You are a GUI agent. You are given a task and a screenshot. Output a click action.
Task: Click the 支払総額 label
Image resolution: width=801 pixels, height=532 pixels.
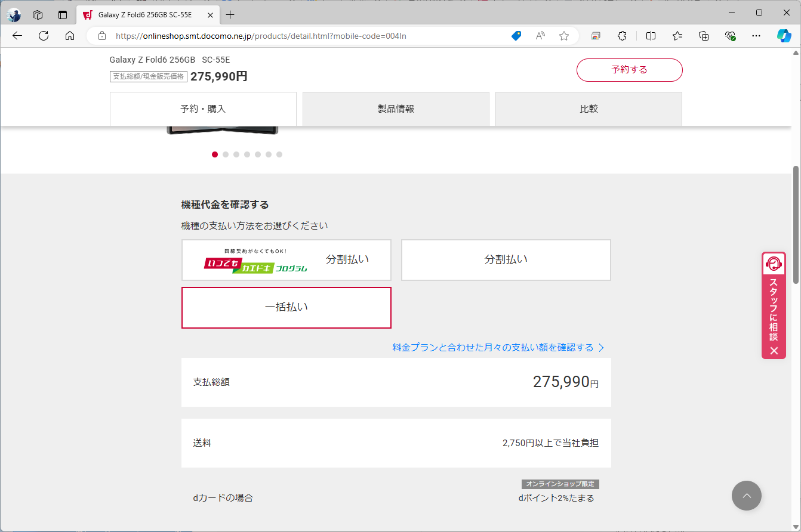coord(211,382)
